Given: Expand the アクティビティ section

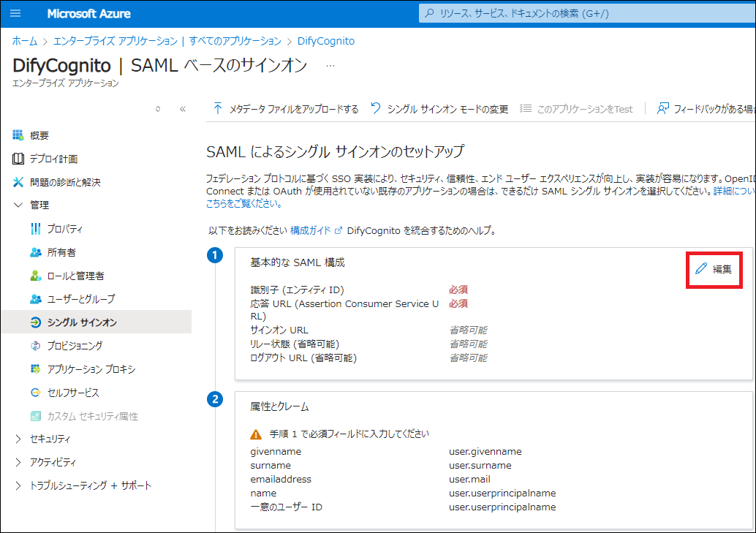Looking at the screenshot, I should (x=18, y=462).
